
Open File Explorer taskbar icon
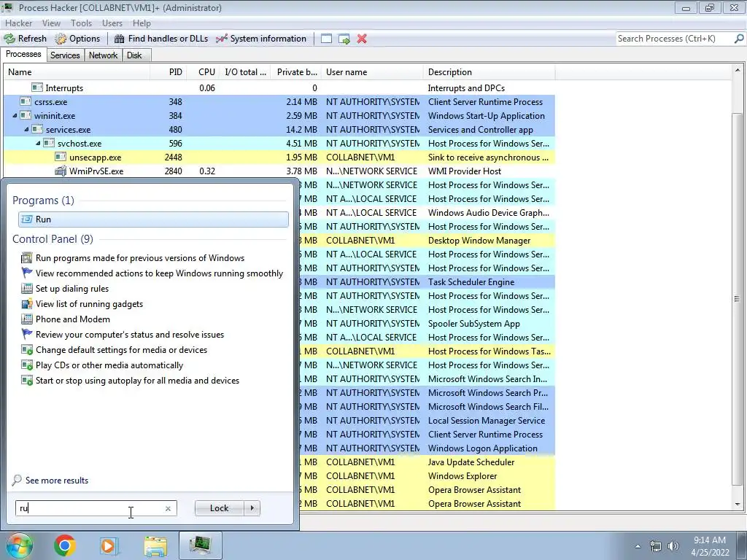coord(156,545)
